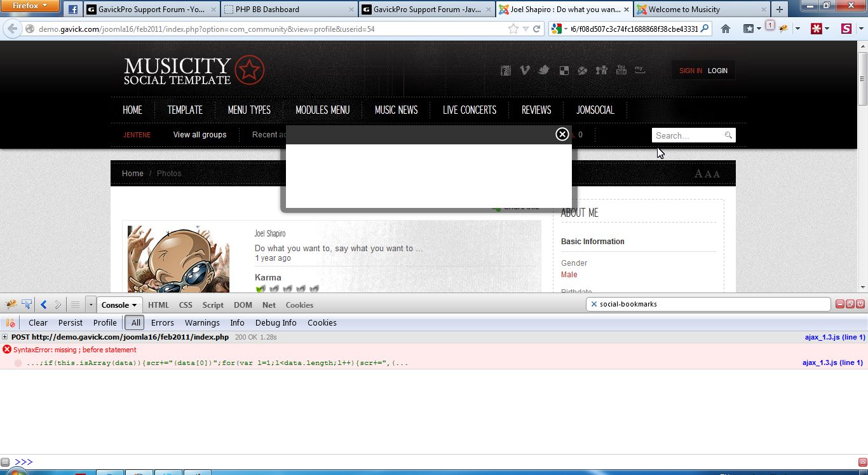Image resolution: width=868 pixels, height=475 pixels.
Task: Click the pink S extension icon
Action: coord(846,29)
